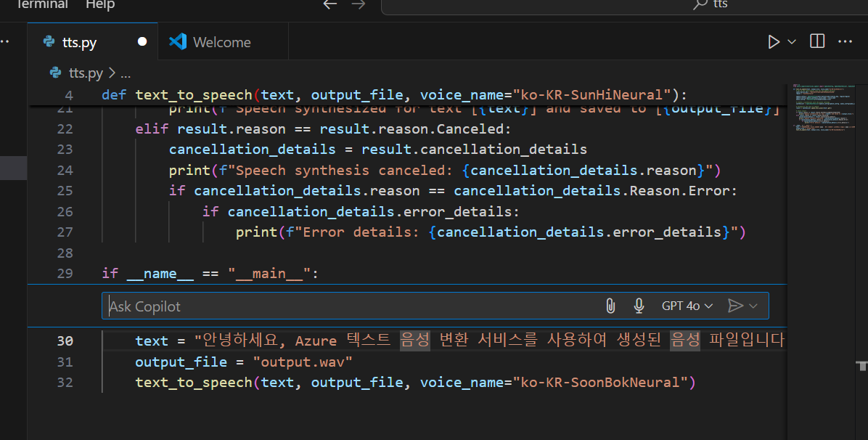Expand the breadcrumb ellipsis after tts.py
Screen dimensions: 868x440
126,73
